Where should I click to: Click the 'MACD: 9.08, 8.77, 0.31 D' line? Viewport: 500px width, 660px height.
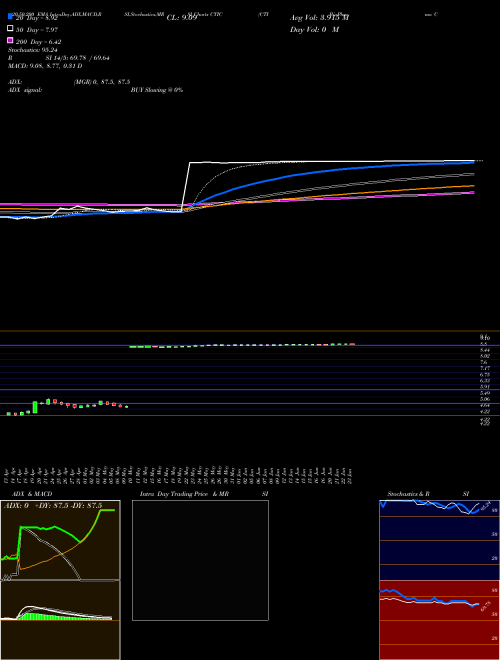tap(45, 66)
